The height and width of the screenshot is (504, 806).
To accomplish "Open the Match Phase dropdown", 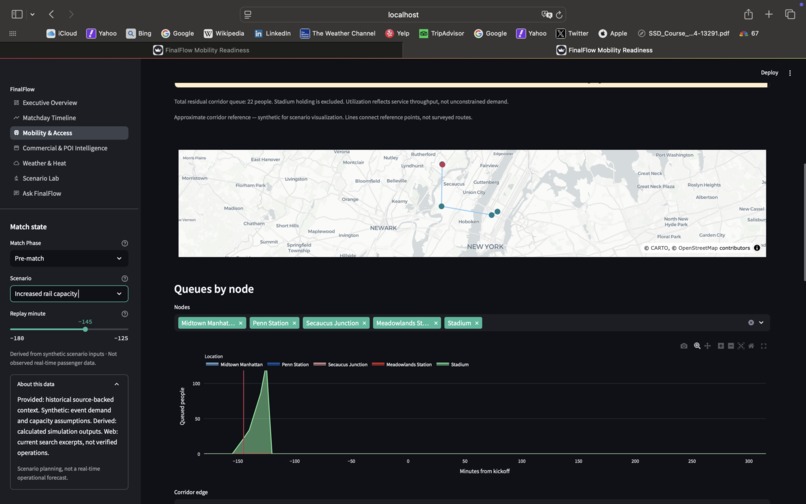I will tap(69, 258).
